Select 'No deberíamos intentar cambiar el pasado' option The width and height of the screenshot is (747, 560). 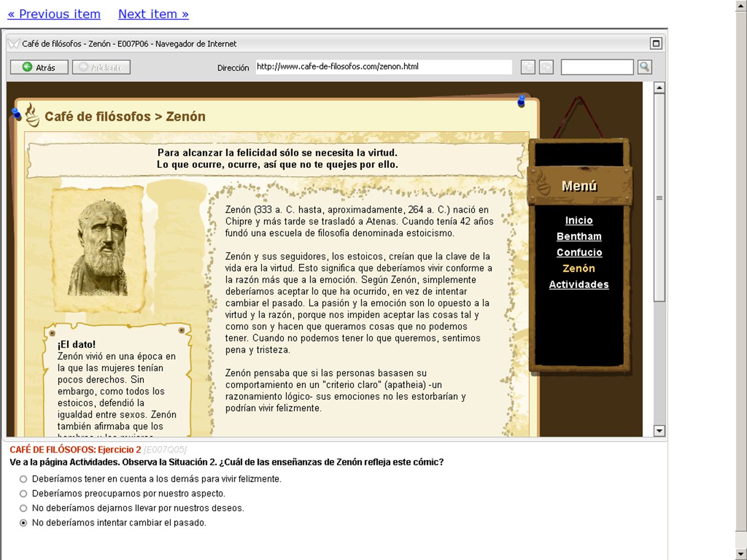click(x=23, y=523)
